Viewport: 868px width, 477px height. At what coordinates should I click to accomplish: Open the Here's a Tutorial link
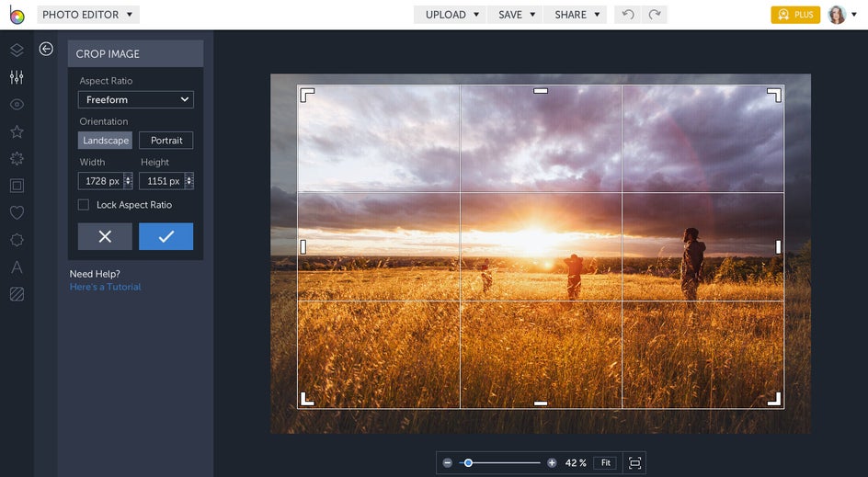point(105,287)
